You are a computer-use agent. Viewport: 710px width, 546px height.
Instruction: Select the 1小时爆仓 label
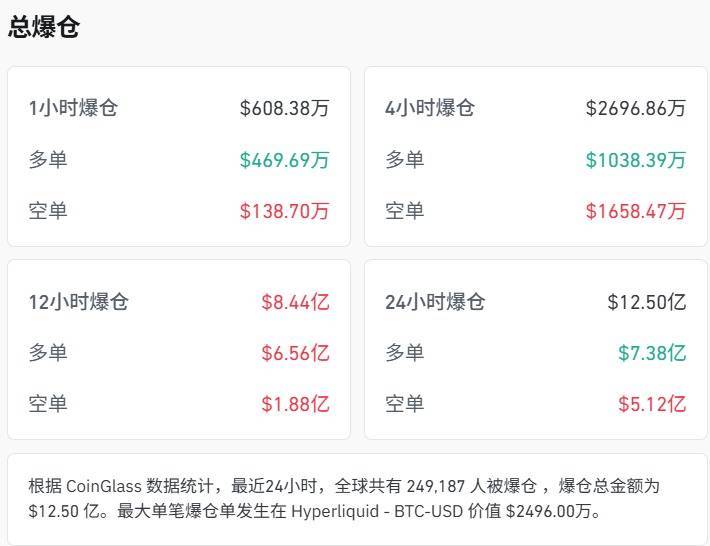point(73,108)
